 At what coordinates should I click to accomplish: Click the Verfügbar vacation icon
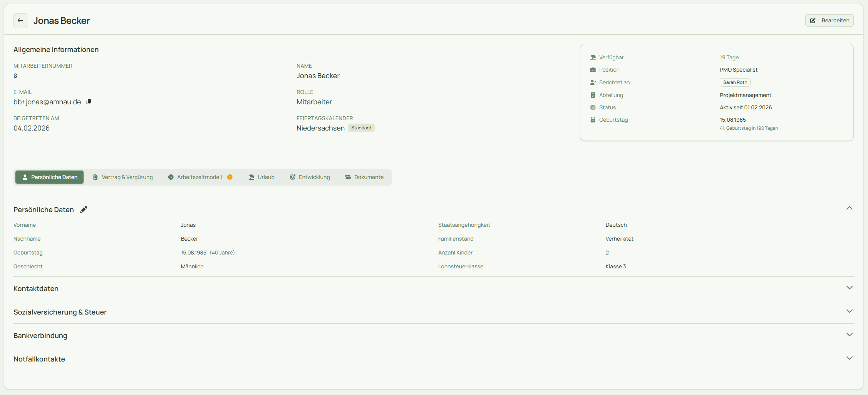click(x=593, y=57)
